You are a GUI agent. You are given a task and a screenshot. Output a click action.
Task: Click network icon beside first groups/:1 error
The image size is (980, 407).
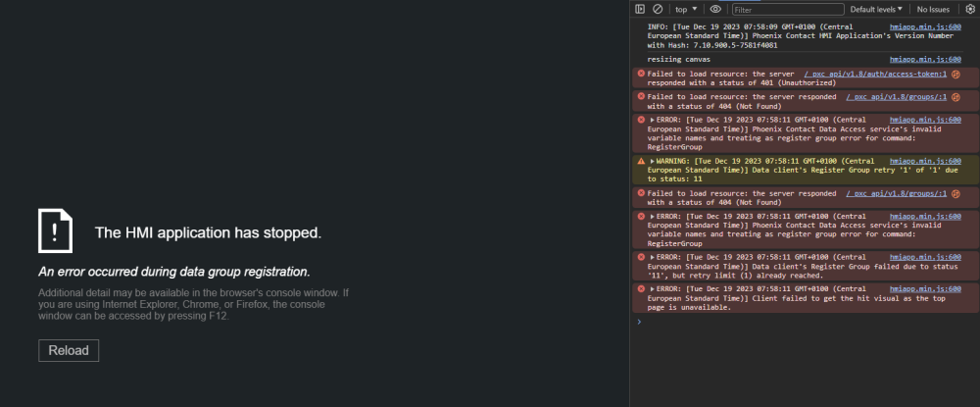click(x=955, y=97)
